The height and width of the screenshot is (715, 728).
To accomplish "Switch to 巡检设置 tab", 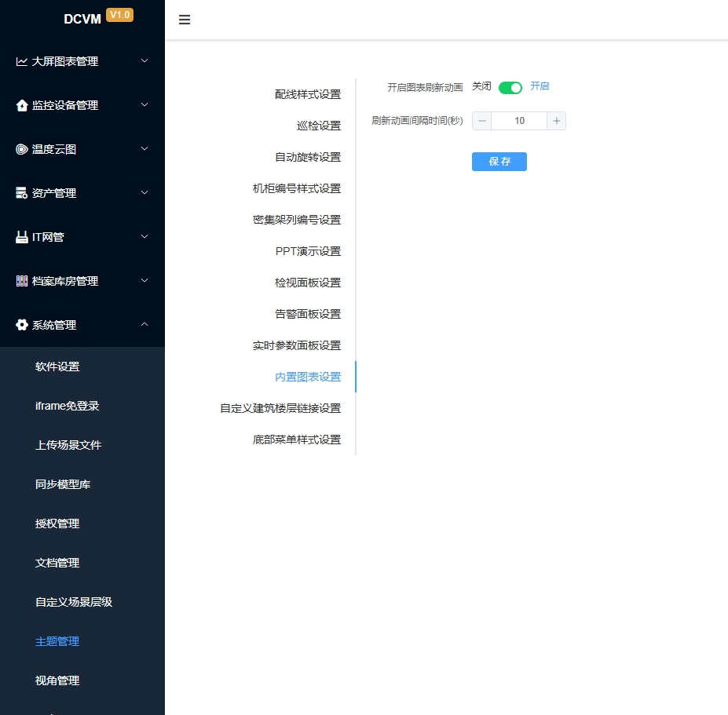I will [x=319, y=126].
